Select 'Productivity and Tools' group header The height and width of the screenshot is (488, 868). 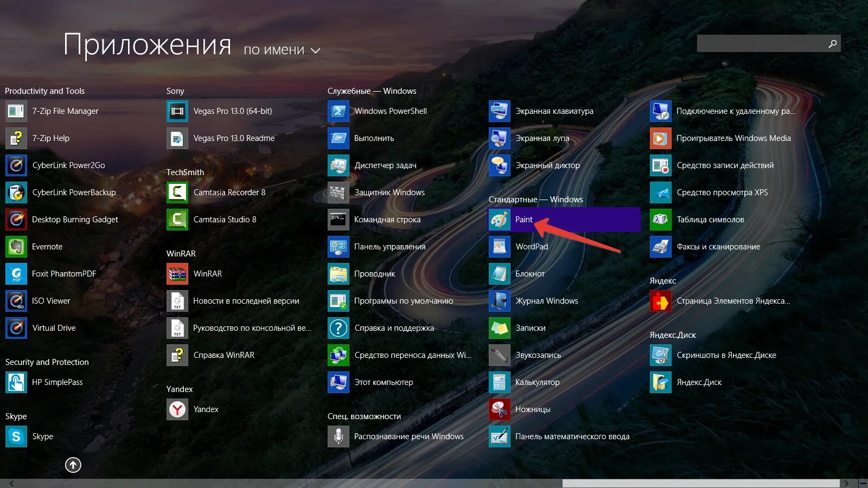tap(45, 91)
